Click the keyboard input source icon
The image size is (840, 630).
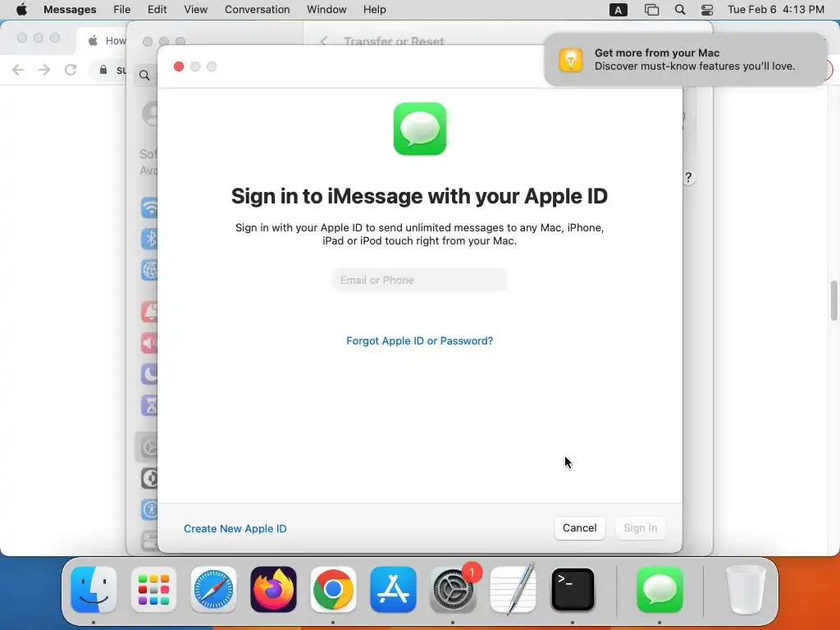click(x=619, y=10)
